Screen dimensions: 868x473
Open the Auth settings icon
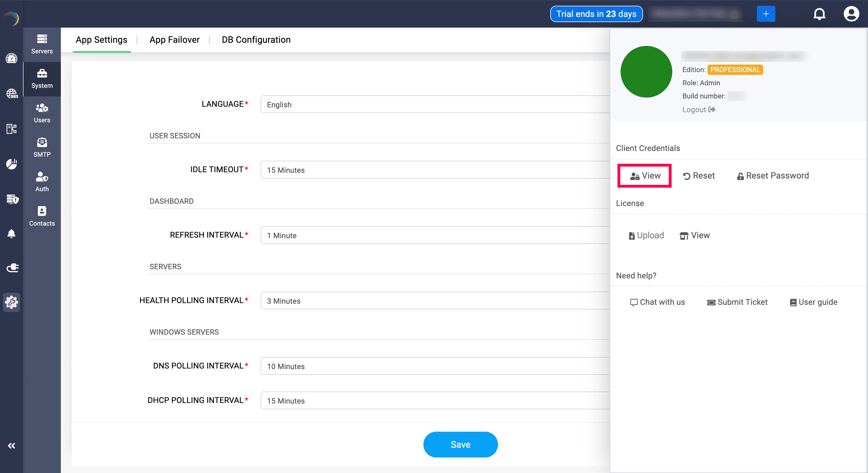tap(42, 182)
